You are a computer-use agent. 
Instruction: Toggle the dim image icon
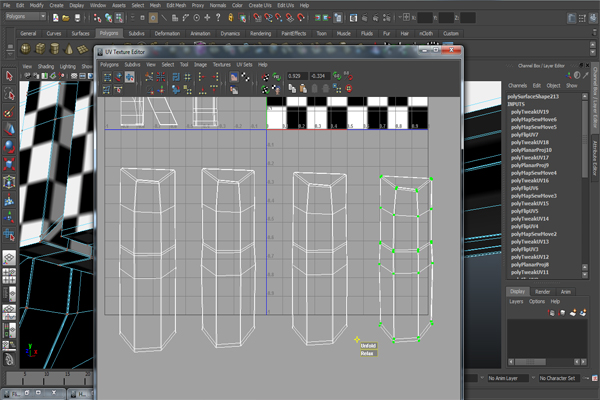point(234,90)
